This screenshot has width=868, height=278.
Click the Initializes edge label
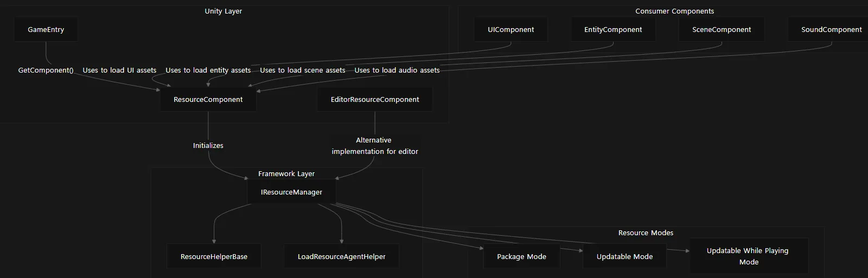point(208,146)
